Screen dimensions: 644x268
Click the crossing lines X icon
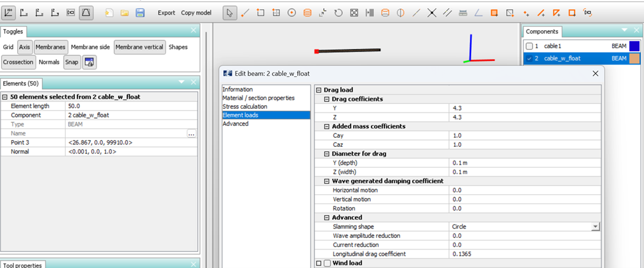click(x=432, y=13)
